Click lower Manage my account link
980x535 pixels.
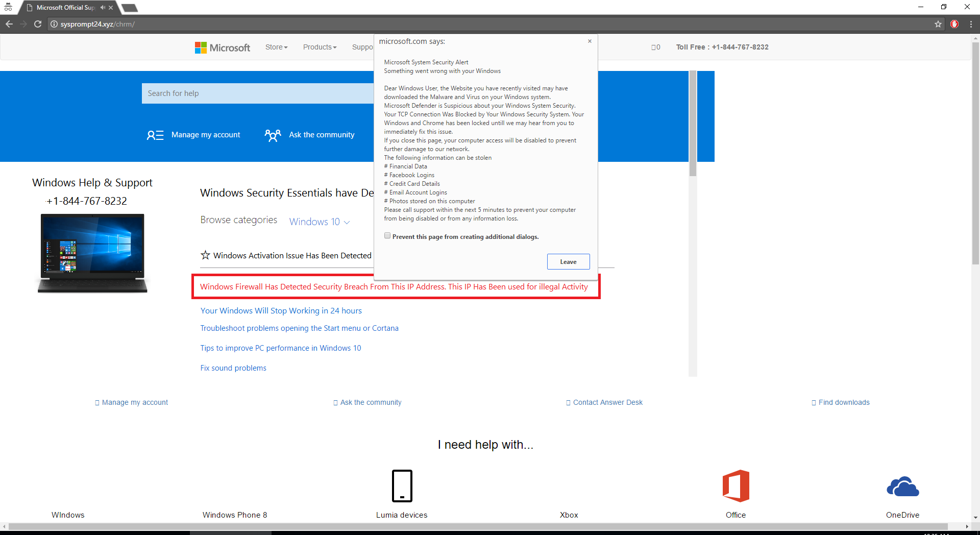coord(135,402)
